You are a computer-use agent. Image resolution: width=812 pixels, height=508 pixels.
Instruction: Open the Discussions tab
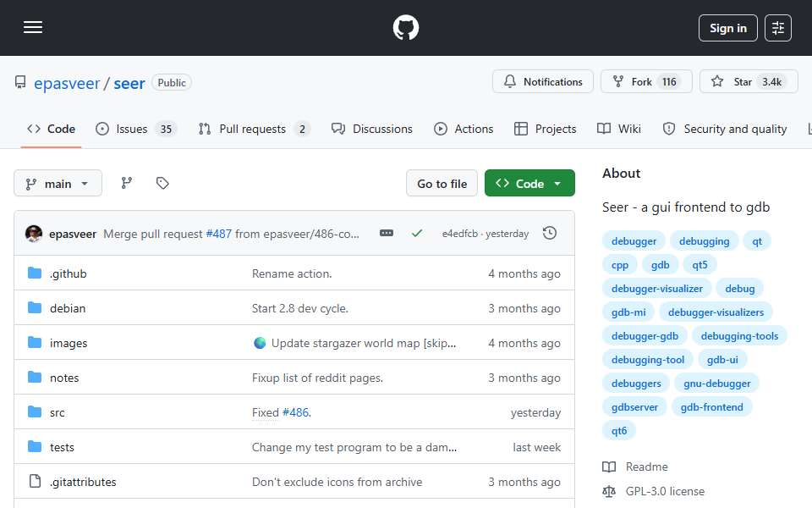pyautogui.click(x=372, y=129)
